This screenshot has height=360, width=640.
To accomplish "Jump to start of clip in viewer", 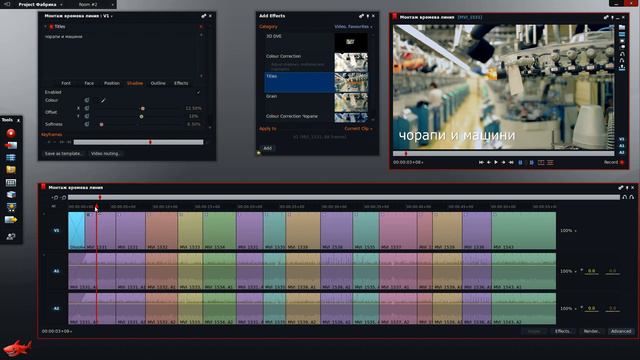I will coord(481,162).
